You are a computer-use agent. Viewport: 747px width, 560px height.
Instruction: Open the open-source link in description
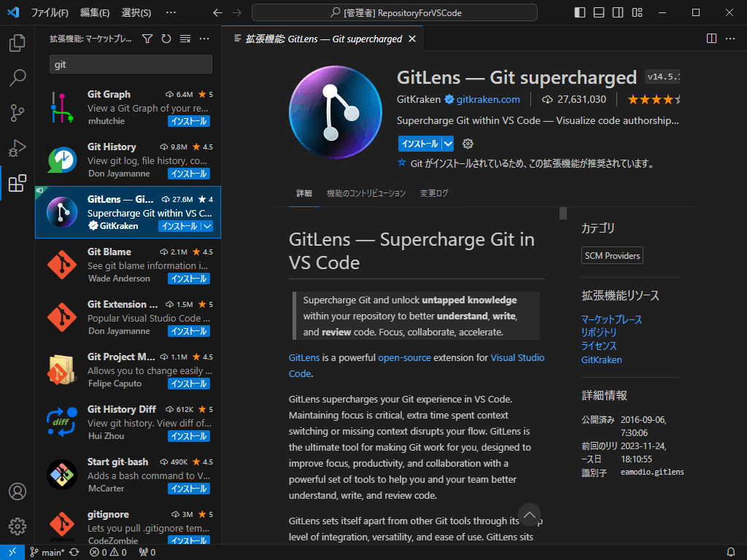coord(404,357)
